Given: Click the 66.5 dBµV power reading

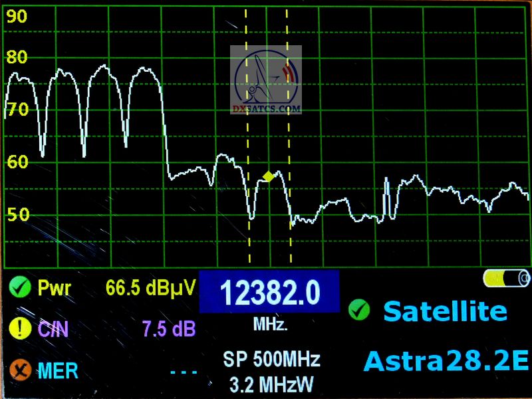Looking at the screenshot, I should (150, 288).
